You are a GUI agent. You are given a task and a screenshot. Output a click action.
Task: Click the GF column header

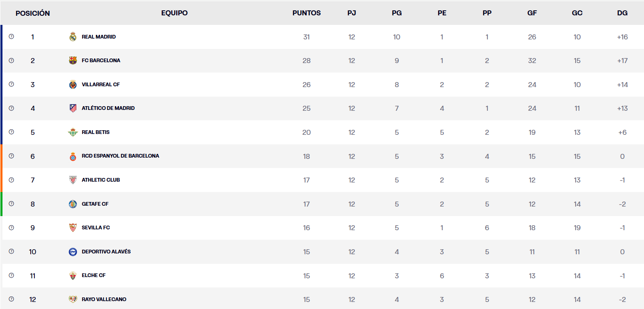coord(532,13)
